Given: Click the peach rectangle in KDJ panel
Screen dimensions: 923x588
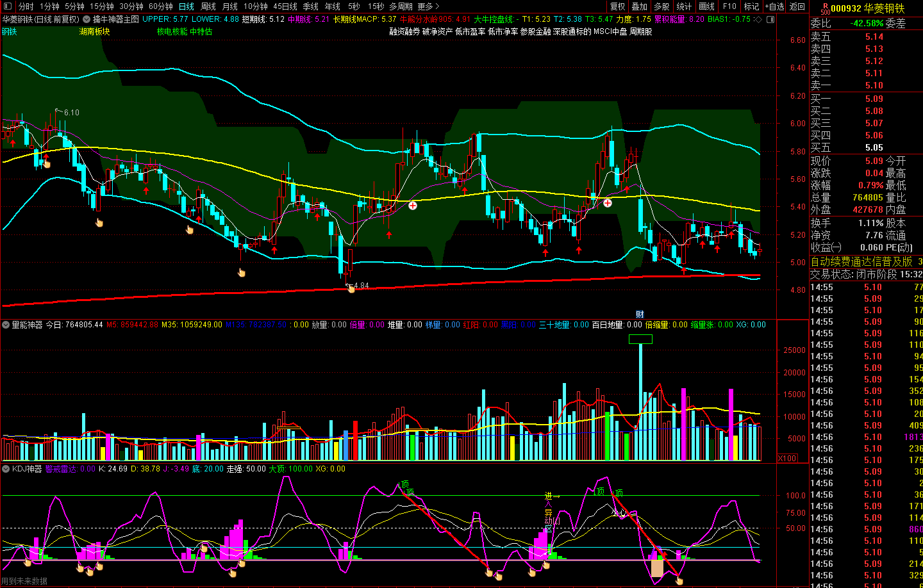Looking at the screenshot, I should coord(657,568).
